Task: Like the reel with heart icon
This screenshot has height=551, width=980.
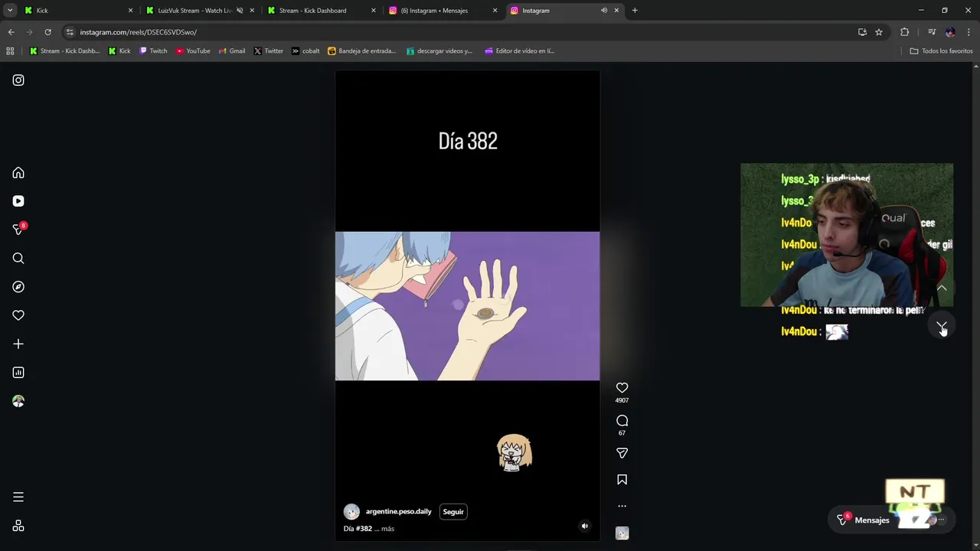Action: coord(622,388)
